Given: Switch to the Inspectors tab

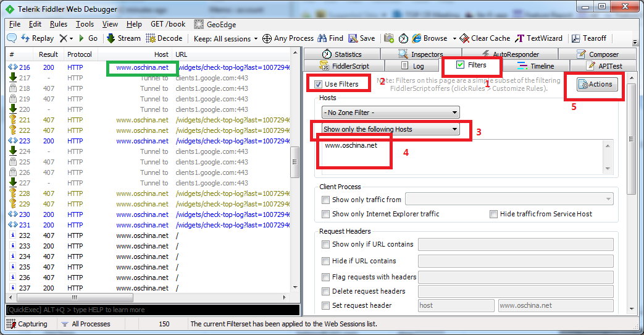Looking at the screenshot, I should click(421, 54).
